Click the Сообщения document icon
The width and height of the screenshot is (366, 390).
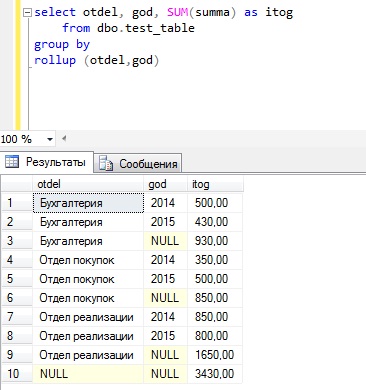(x=106, y=163)
